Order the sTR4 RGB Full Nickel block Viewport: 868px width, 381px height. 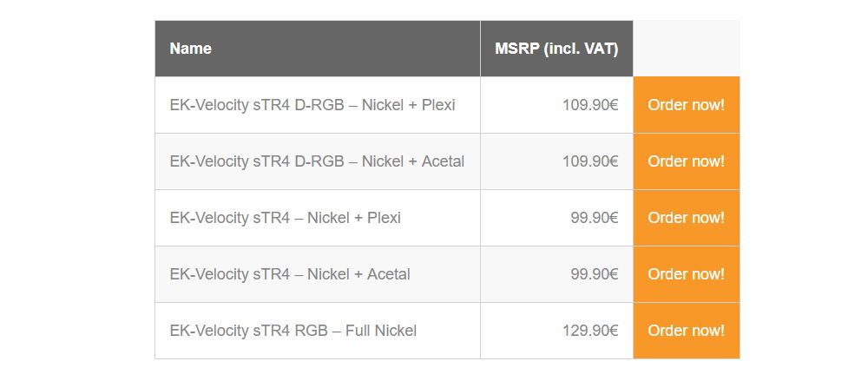click(686, 331)
